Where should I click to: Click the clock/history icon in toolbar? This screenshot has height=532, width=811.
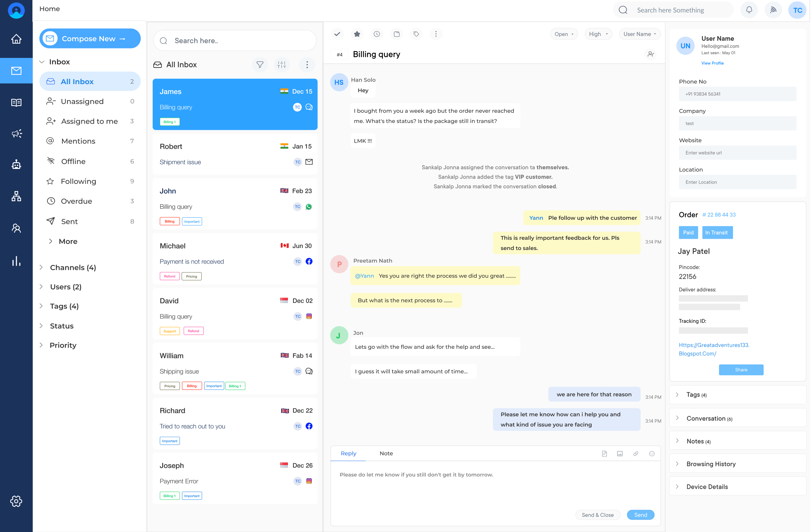pos(377,34)
